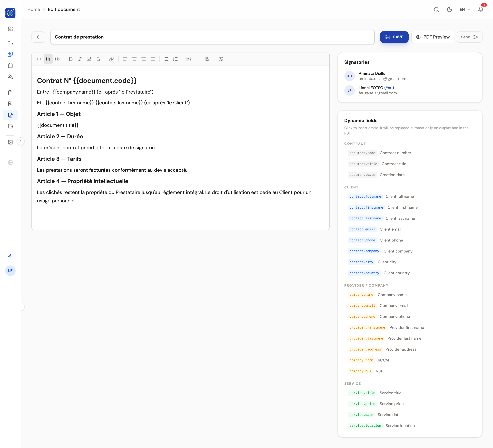Open PDF Preview
The width and height of the screenshot is (493, 448).
[432, 37]
